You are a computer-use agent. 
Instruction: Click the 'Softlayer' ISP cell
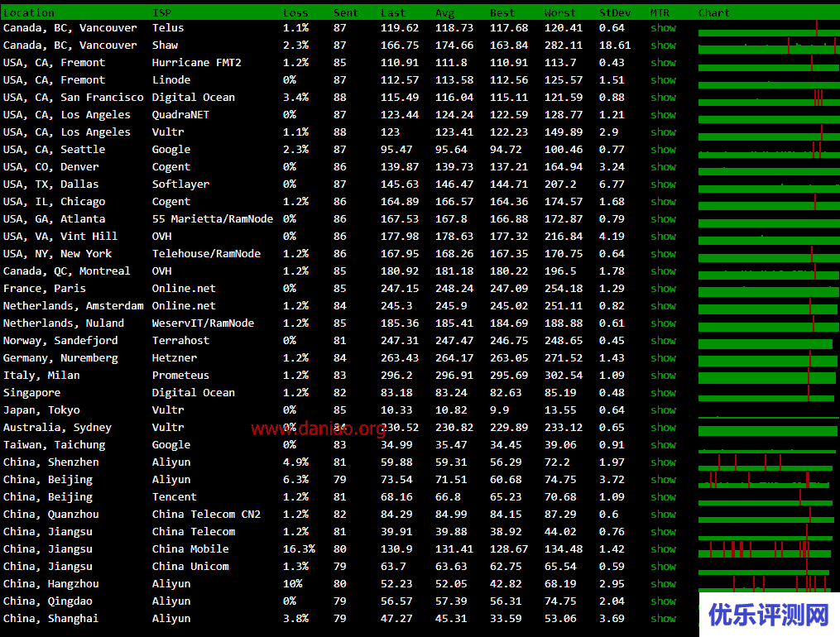pyautogui.click(x=180, y=184)
